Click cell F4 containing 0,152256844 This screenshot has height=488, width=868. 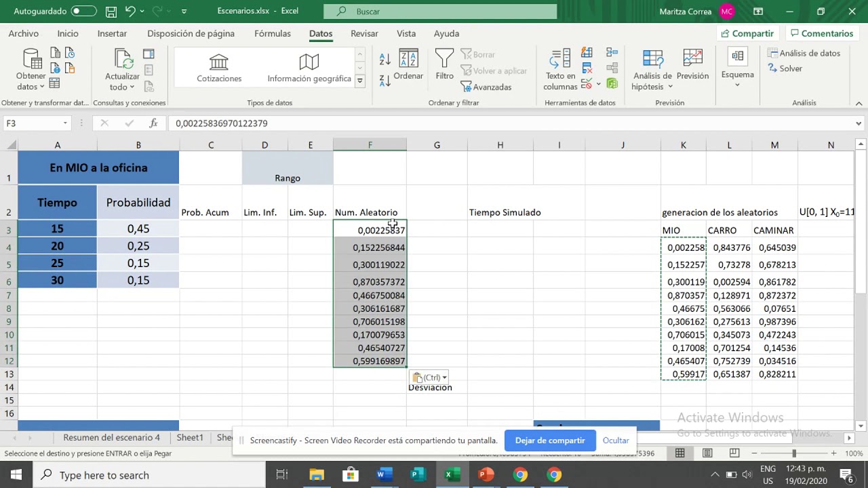tap(370, 247)
